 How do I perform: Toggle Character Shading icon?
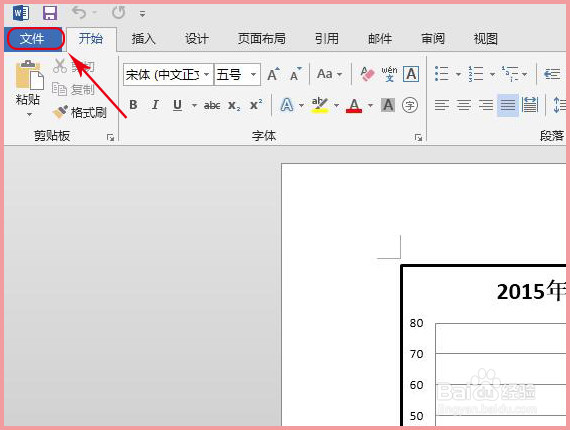[x=388, y=105]
